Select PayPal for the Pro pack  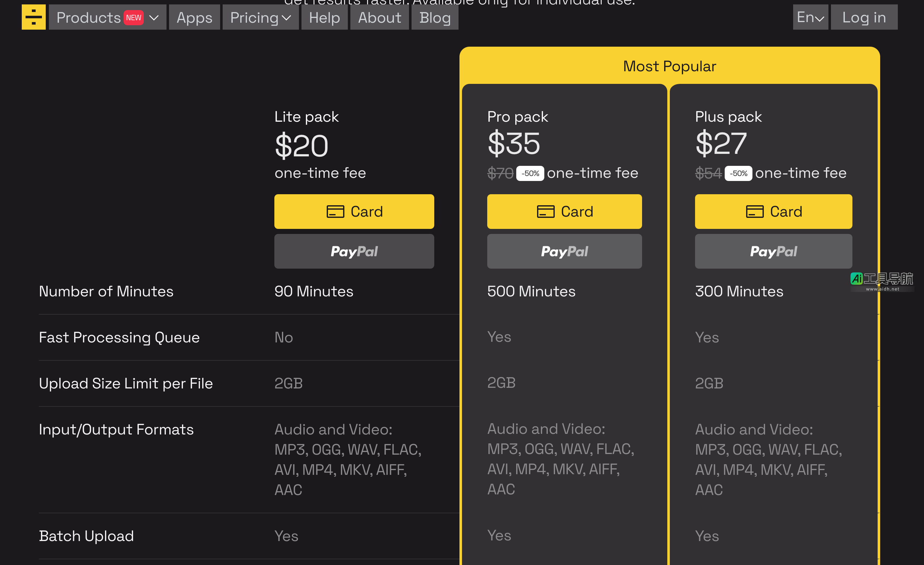(564, 251)
